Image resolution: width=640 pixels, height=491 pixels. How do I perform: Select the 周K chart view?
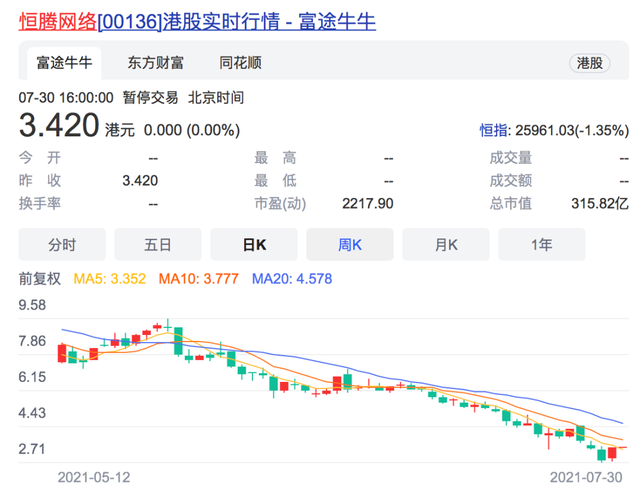(350, 244)
